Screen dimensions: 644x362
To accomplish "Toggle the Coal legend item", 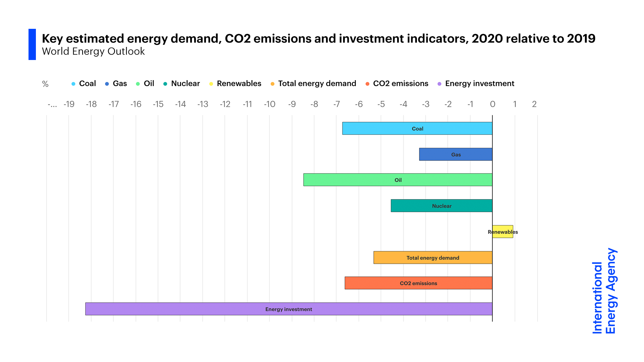I will [87, 83].
